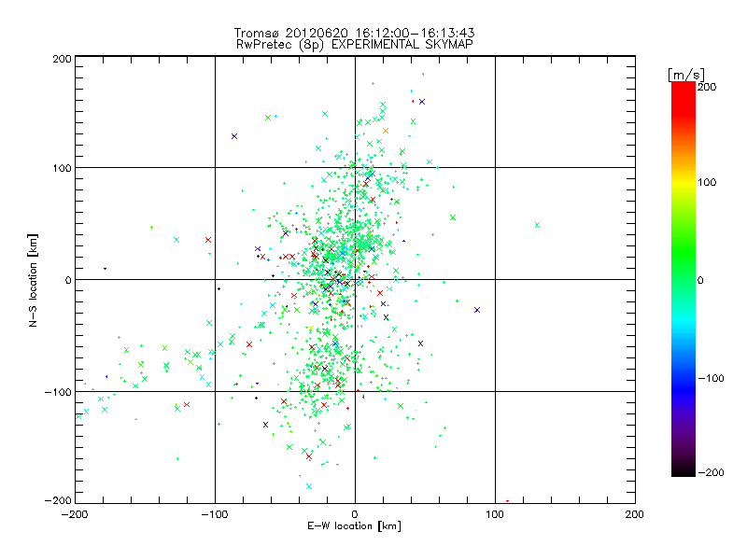This screenshot has width=747, height=560.
Task: Click the colorbar label '100'
Action: pos(707,182)
